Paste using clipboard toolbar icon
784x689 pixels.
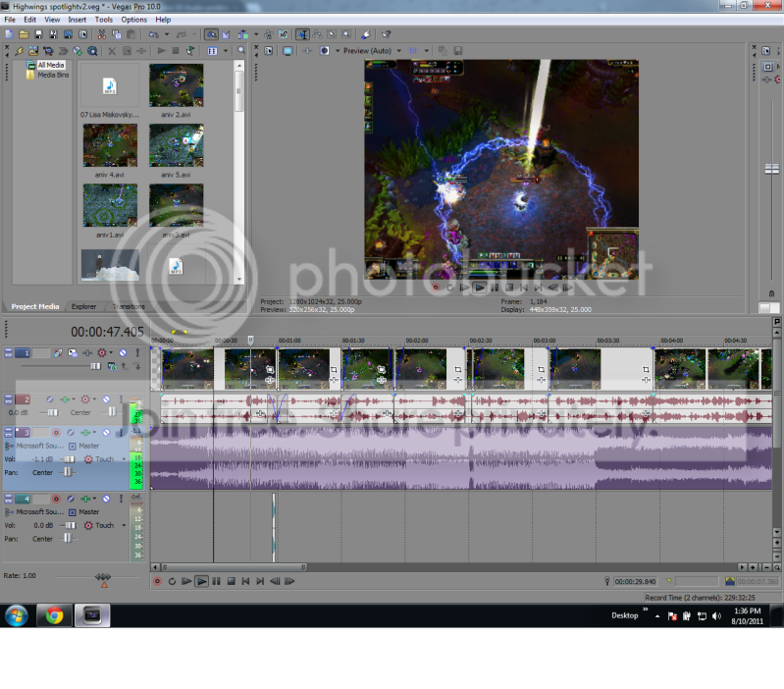click(131, 34)
